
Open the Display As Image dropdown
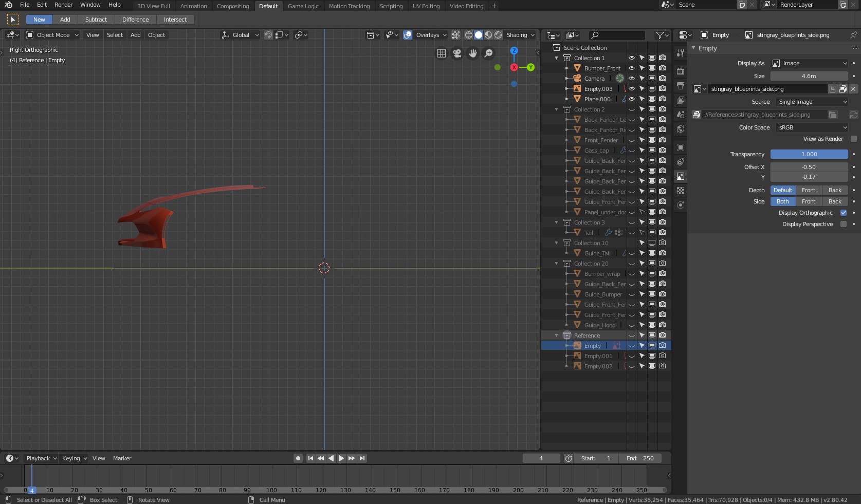coord(810,63)
